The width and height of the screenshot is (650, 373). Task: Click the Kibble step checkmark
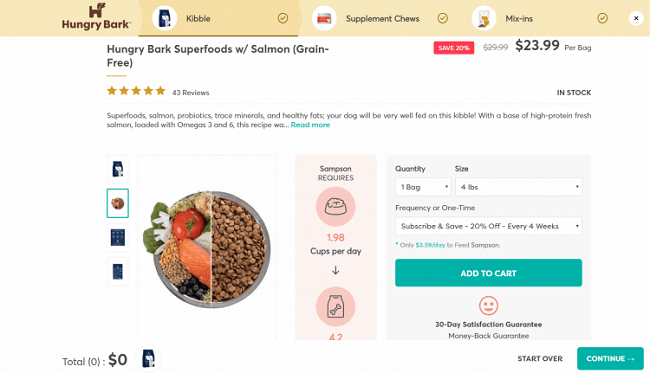click(283, 18)
